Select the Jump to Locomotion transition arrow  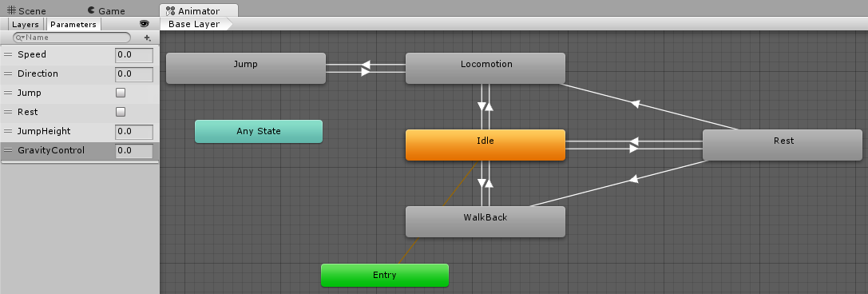[x=366, y=72]
